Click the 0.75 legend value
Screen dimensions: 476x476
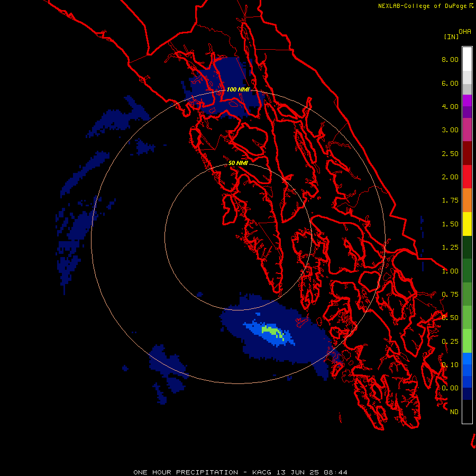click(450, 295)
